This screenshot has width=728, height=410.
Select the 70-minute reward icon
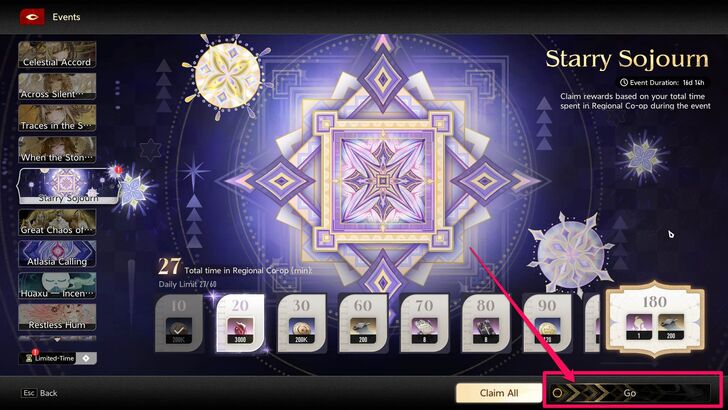pos(424,331)
